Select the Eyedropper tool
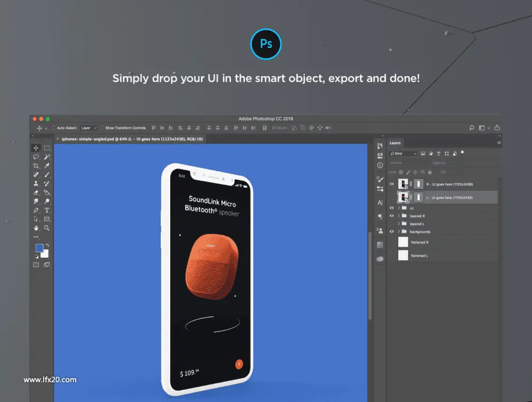 (x=47, y=165)
